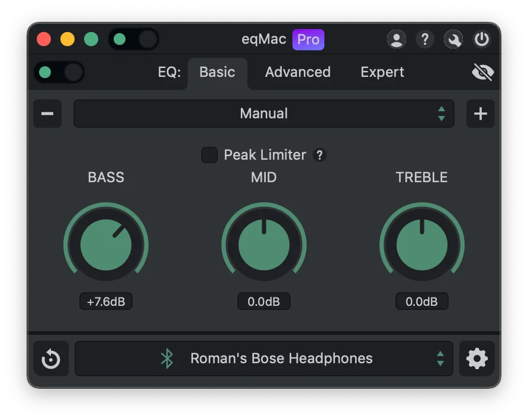The width and height of the screenshot is (528, 420).
Task: Show Peak Limiter help tooltip
Action: tap(319, 155)
